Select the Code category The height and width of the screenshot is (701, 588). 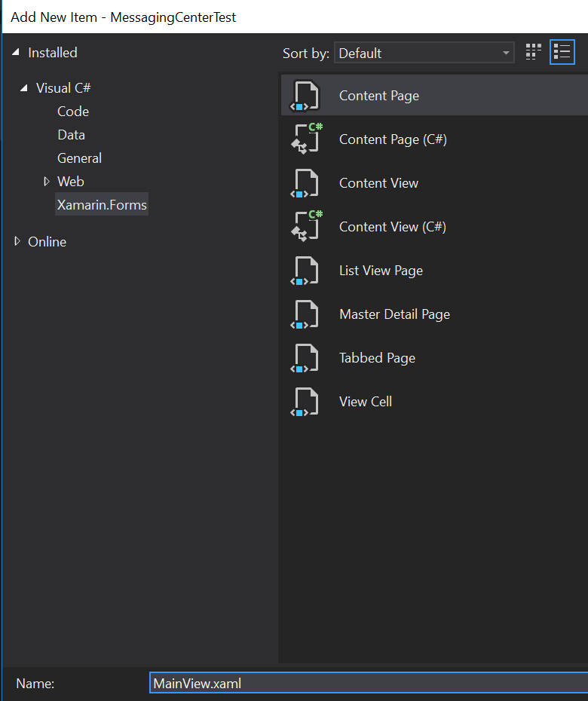(x=72, y=111)
